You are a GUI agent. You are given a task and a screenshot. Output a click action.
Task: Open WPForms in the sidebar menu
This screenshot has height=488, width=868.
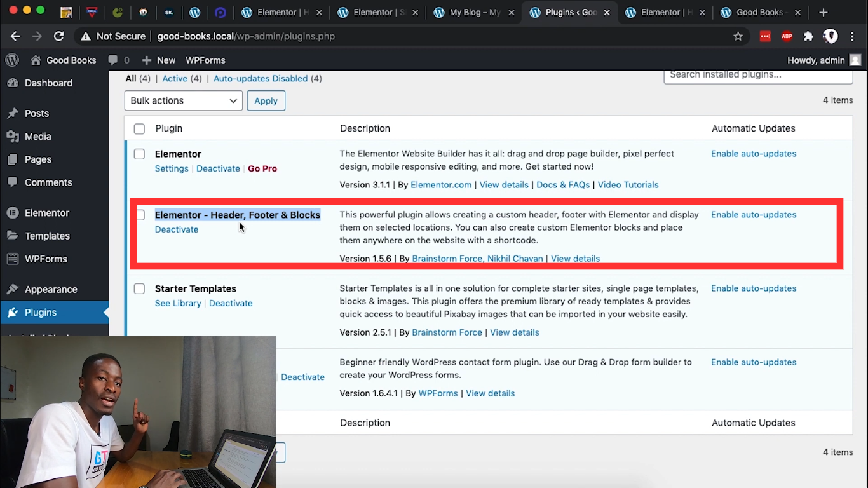(46, 259)
